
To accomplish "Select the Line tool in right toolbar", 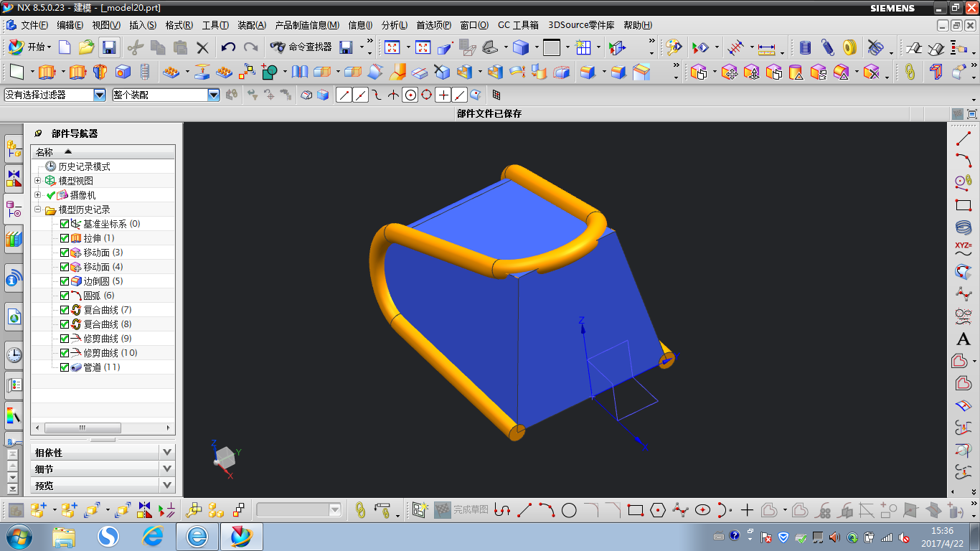I will [x=963, y=138].
